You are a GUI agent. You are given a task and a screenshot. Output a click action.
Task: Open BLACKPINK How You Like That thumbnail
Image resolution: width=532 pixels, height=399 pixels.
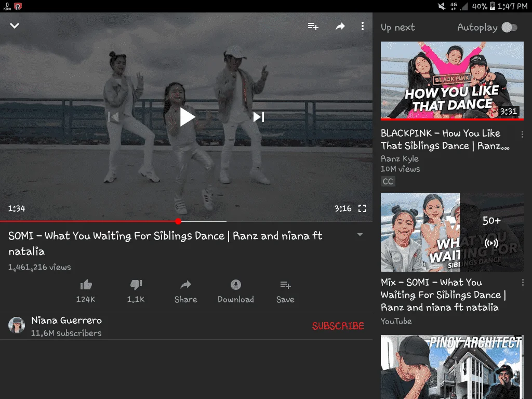click(x=452, y=81)
